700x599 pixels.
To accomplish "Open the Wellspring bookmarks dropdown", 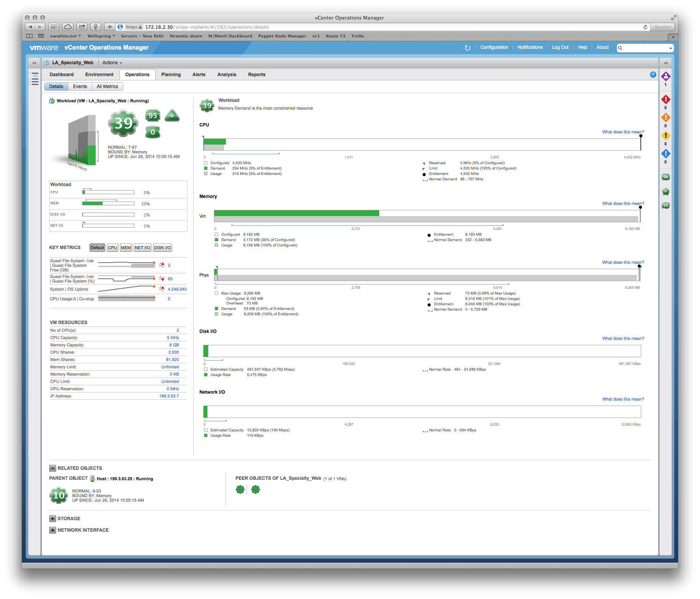I will click(x=101, y=36).
